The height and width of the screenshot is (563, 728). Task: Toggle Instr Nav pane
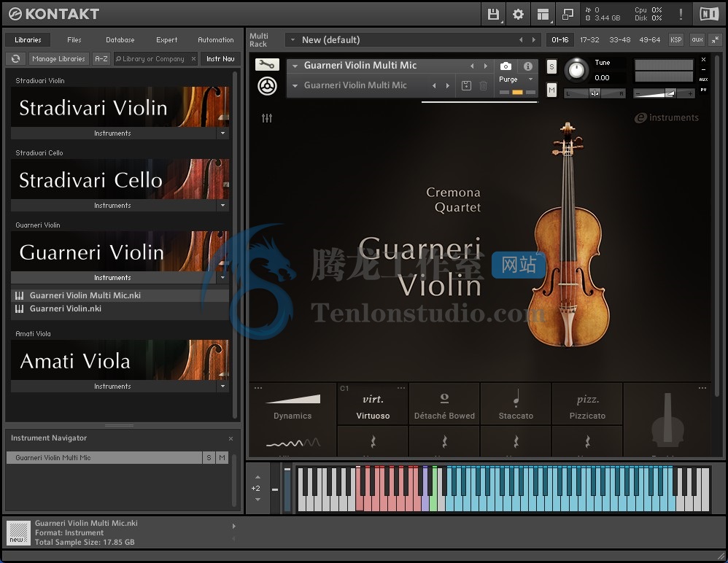tap(220, 59)
